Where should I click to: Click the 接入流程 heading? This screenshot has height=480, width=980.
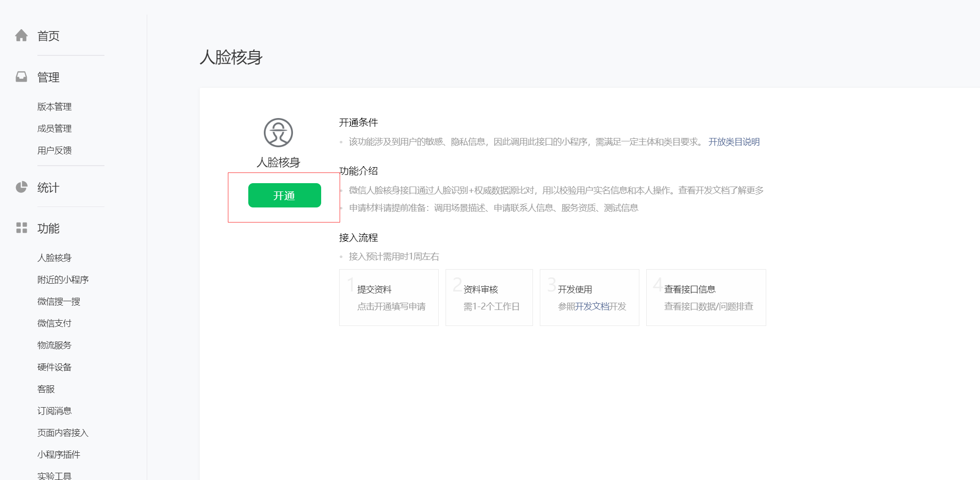coord(359,238)
